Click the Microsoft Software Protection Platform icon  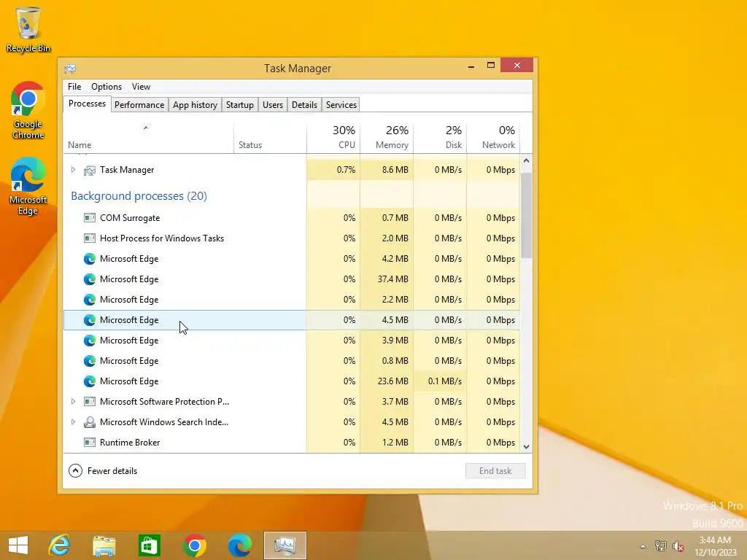pos(89,402)
